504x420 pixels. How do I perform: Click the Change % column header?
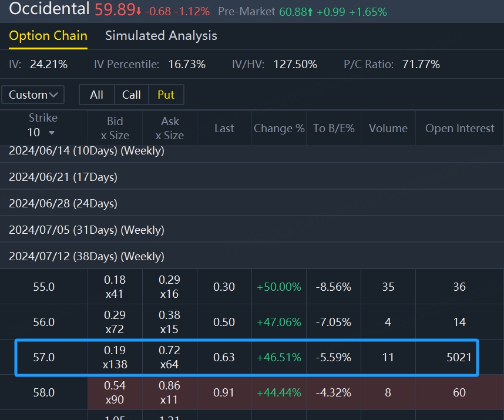coord(279,128)
